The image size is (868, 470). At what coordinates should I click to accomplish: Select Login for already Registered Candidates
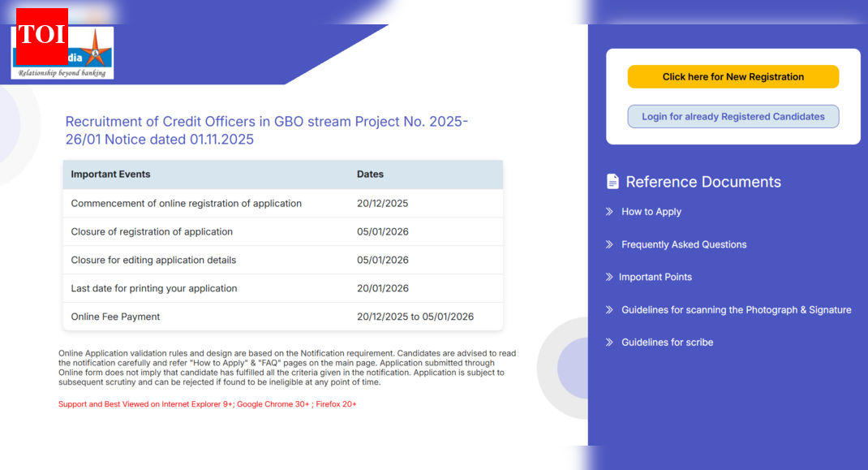pos(733,116)
